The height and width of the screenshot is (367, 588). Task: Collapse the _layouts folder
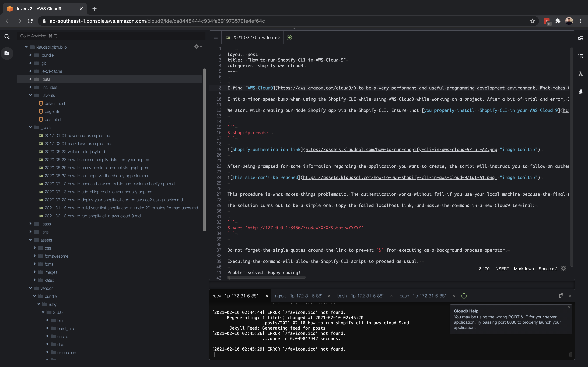pos(30,95)
